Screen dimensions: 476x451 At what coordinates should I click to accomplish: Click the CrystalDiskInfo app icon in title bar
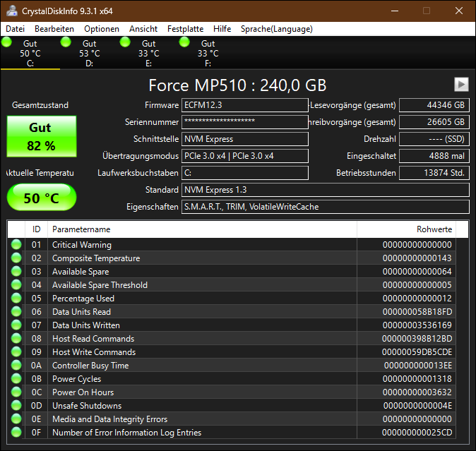tap(12, 11)
